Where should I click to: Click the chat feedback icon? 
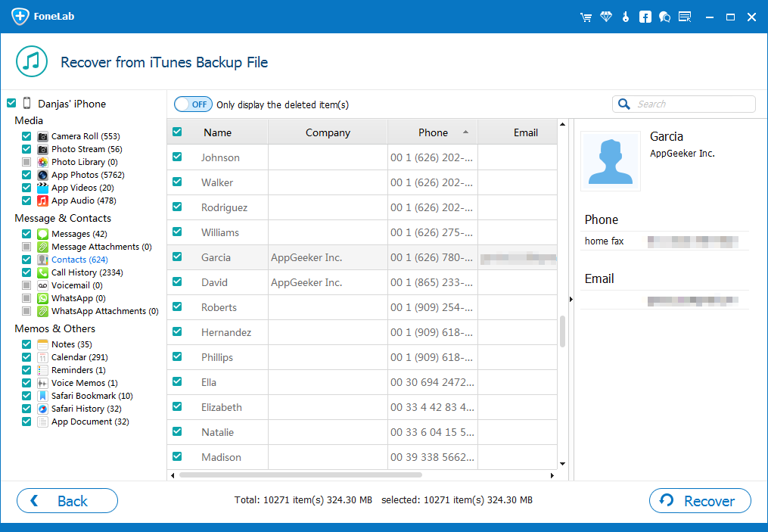coord(664,17)
